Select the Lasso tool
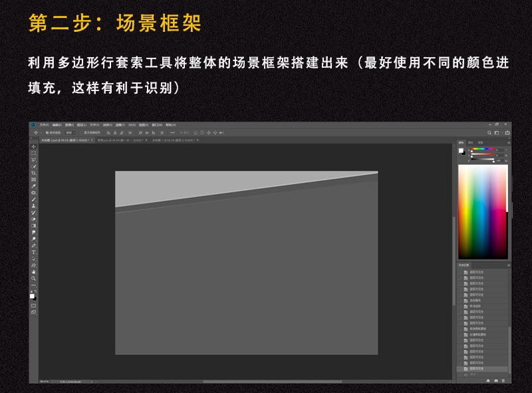This screenshot has width=532, height=393. coord(31,161)
